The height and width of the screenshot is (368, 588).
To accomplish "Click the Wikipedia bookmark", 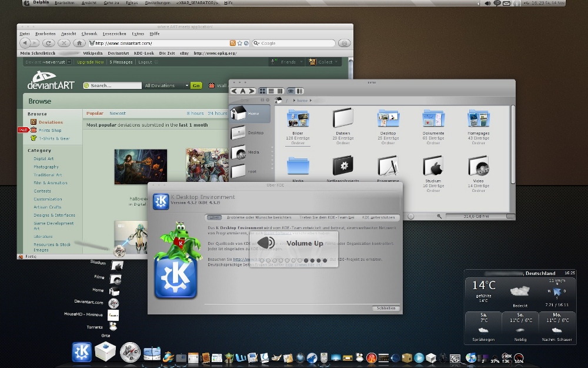I will click(93, 54).
